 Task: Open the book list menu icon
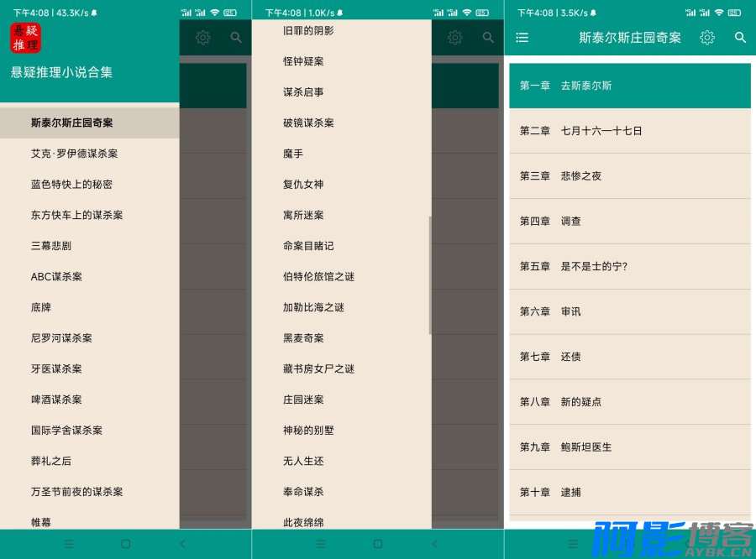point(522,38)
